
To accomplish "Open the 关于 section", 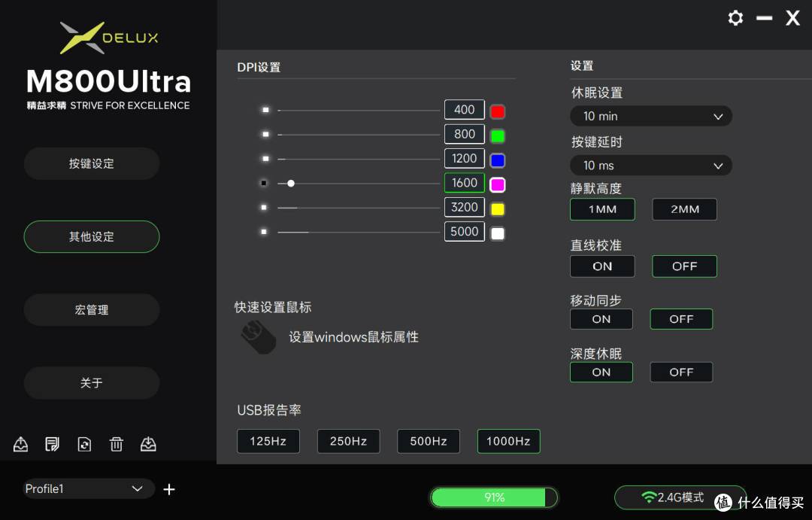I will click(x=92, y=383).
